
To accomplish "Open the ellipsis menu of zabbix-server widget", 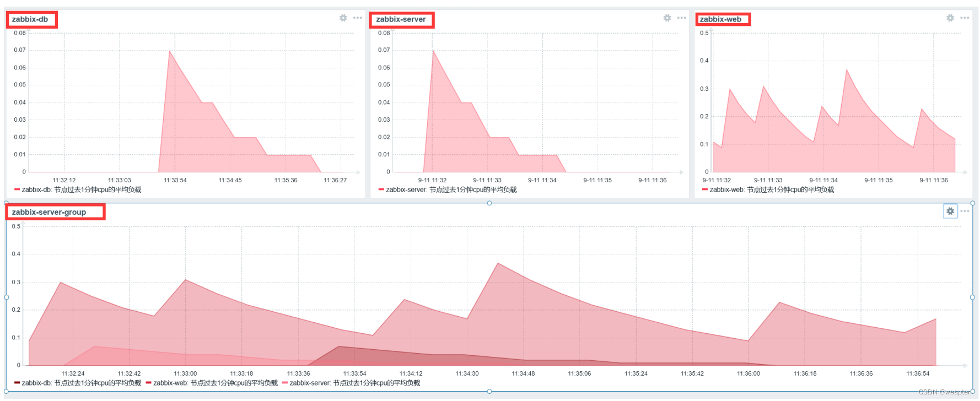I will tap(682, 18).
